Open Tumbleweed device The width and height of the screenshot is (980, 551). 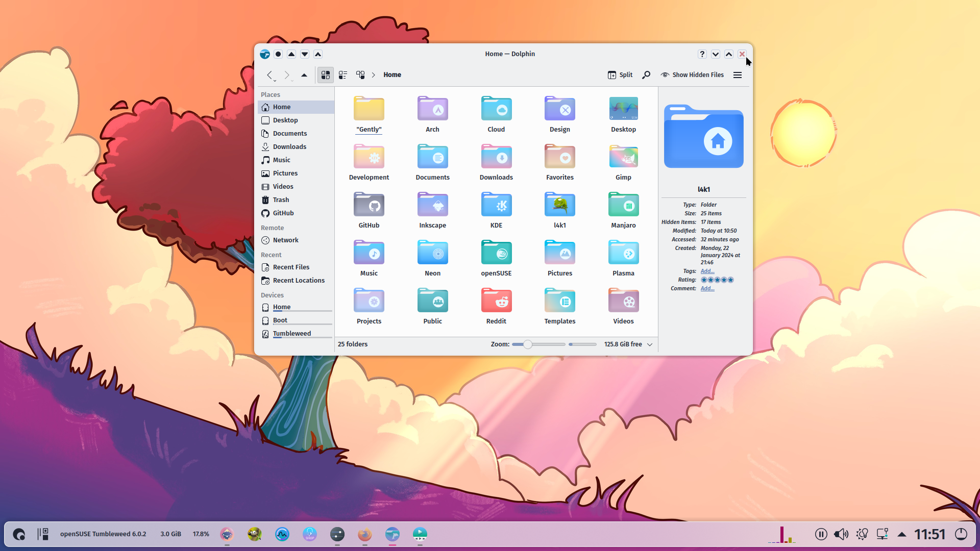(296, 334)
